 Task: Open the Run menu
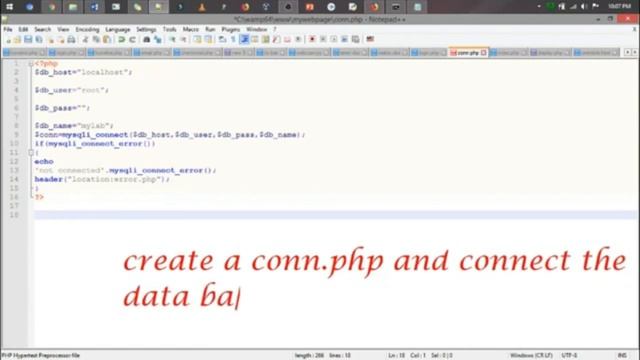pos(210,29)
